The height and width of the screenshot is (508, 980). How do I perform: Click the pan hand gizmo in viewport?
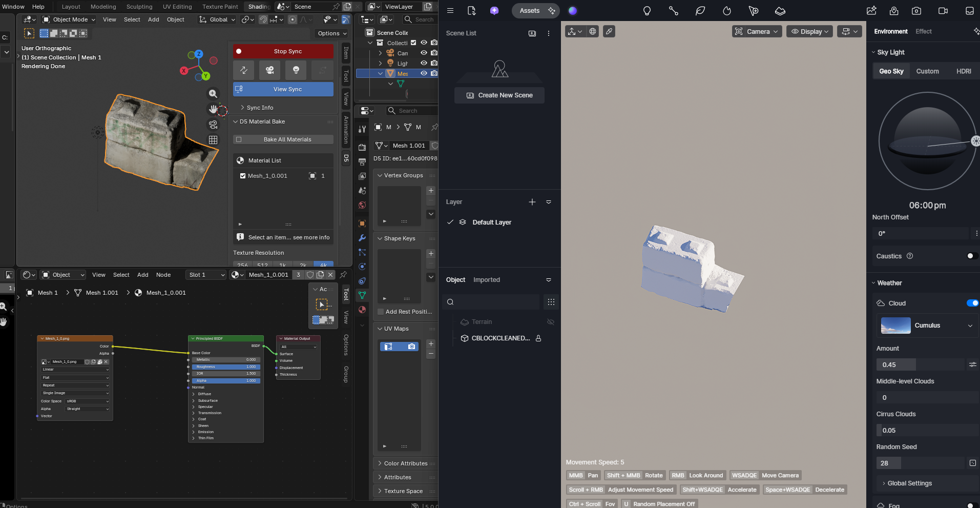tap(213, 109)
